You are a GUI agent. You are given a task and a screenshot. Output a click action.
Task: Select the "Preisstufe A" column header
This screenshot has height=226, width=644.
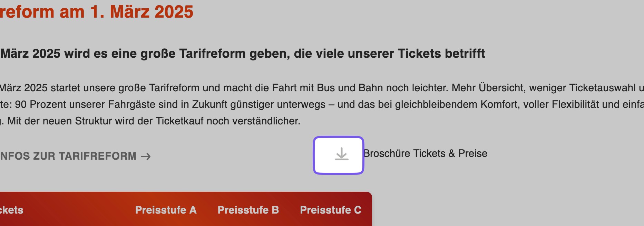coord(166,210)
